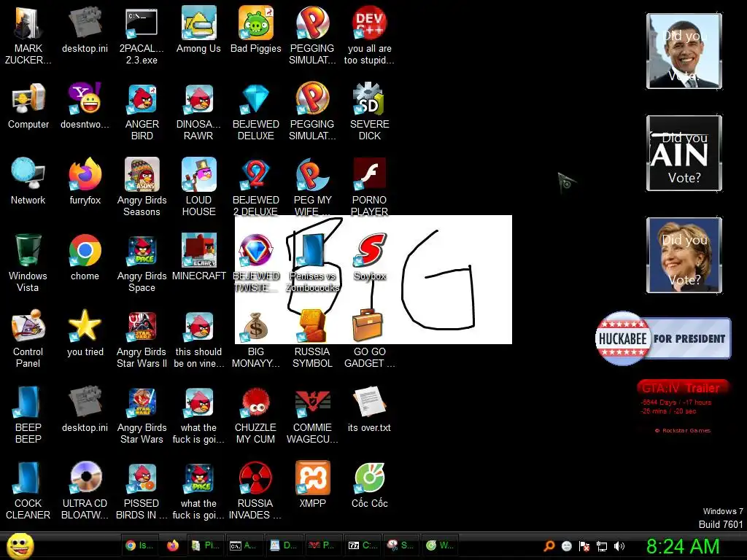This screenshot has height=560, width=747.
Task: Click the smiley face tray icon
Action: pyautogui.click(x=566, y=546)
